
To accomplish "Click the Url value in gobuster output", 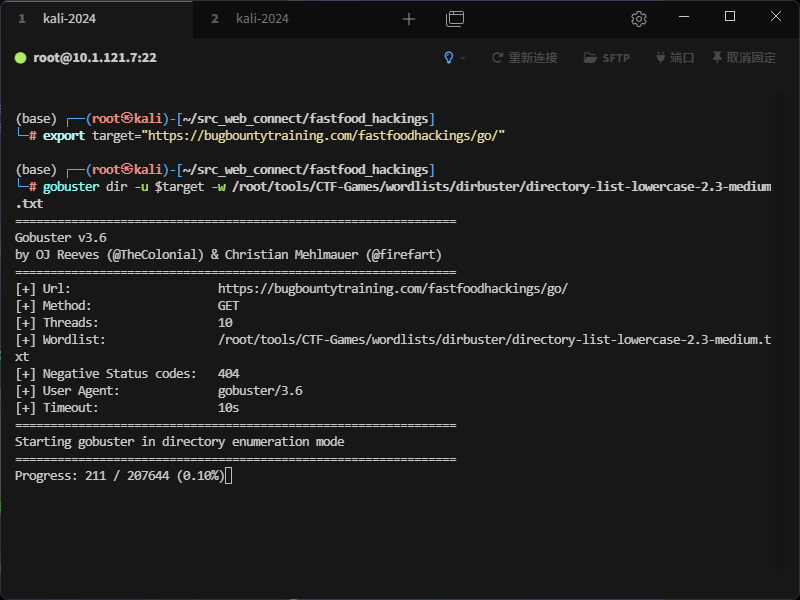I will [x=392, y=288].
